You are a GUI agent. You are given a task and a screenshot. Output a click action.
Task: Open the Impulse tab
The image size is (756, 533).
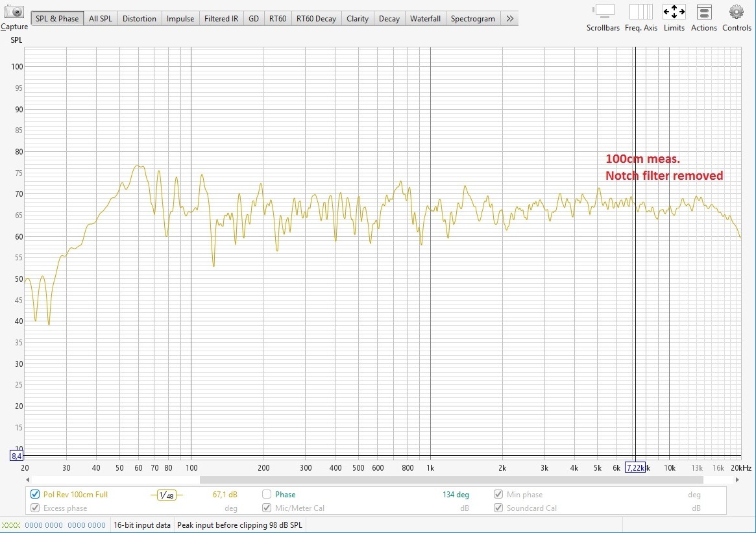[x=180, y=18]
